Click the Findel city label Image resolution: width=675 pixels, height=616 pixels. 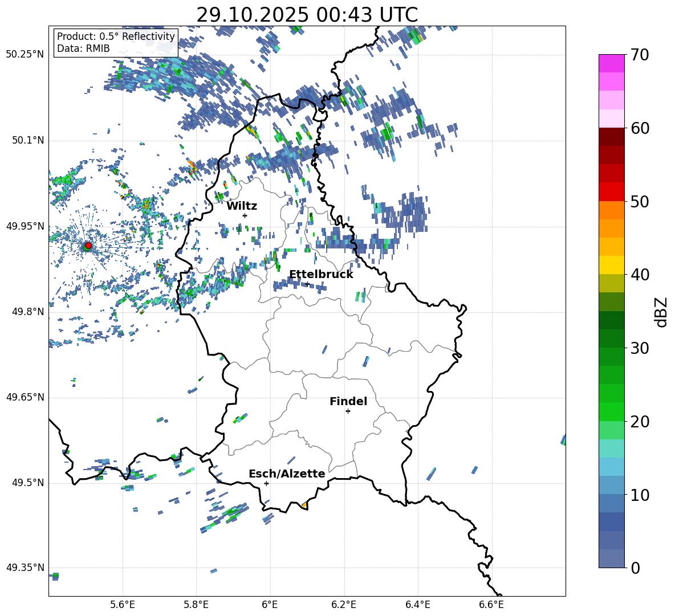pyautogui.click(x=348, y=401)
